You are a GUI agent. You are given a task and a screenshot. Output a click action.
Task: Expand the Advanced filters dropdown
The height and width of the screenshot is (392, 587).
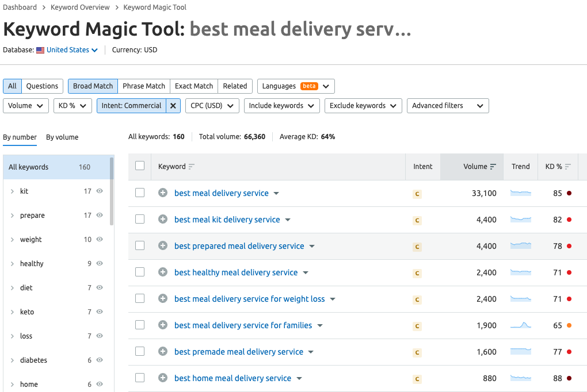point(448,106)
